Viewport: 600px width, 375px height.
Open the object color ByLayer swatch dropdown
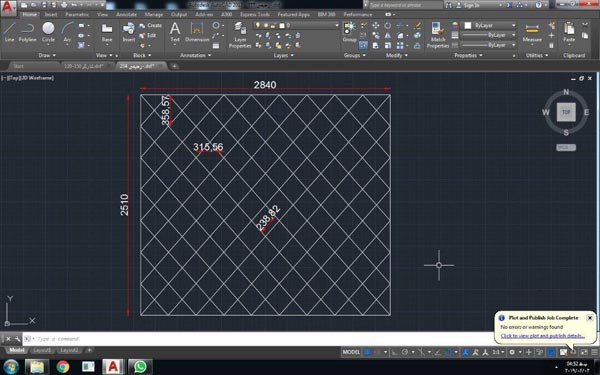[489, 26]
